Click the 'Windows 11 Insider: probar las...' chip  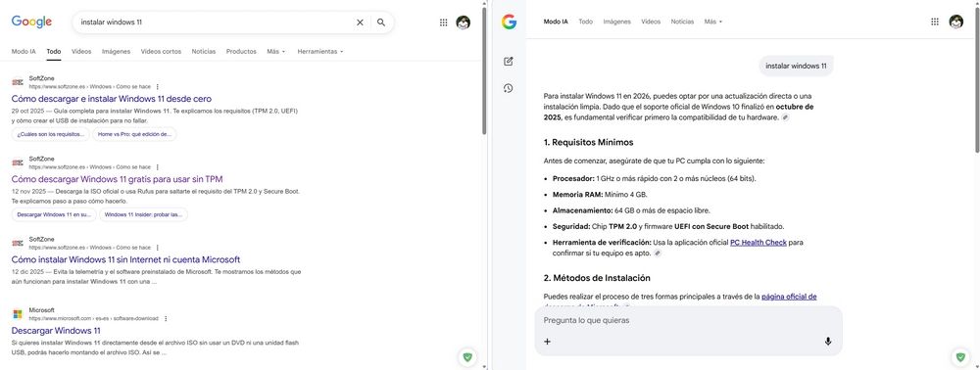[x=143, y=214]
